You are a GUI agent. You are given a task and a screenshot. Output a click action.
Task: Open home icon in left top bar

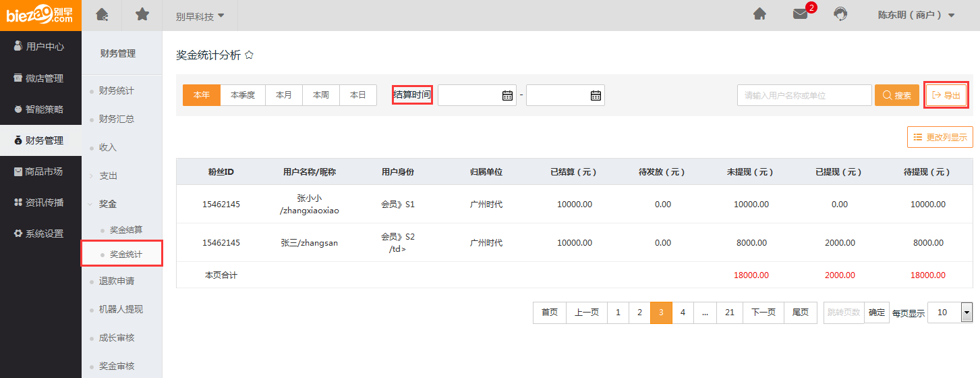[x=102, y=14]
